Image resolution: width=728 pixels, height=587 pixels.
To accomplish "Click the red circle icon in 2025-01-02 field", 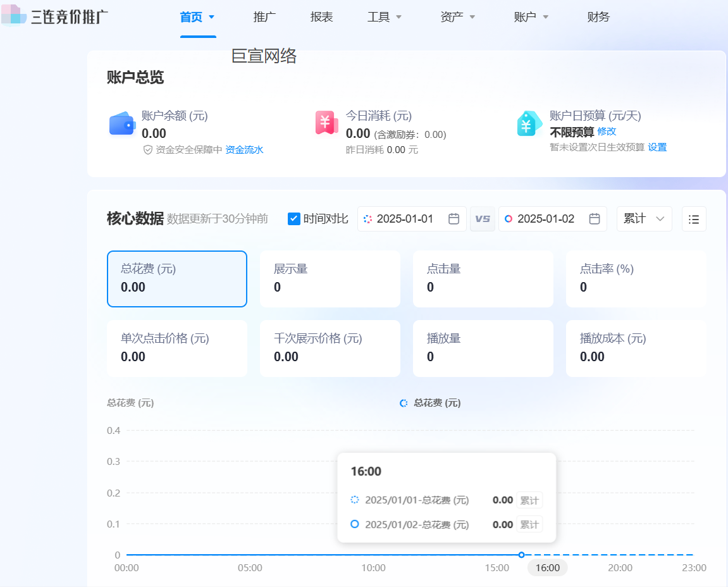I will coord(509,219).
